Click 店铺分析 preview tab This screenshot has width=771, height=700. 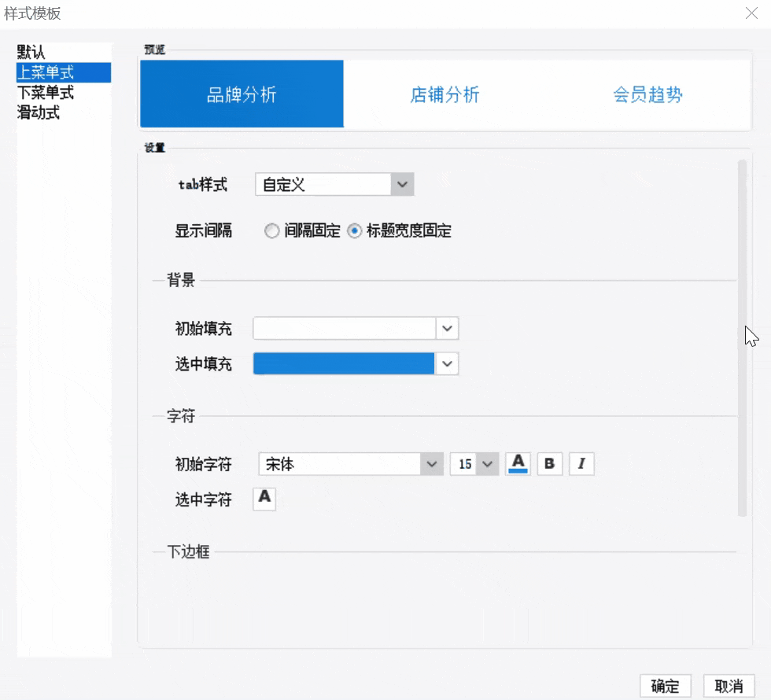(x=445, y=94)
